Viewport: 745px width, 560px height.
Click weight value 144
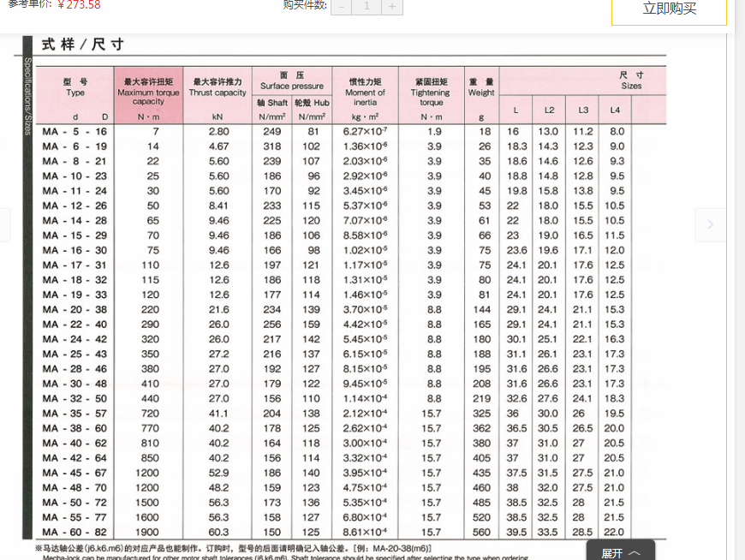[x=482, y=310]
